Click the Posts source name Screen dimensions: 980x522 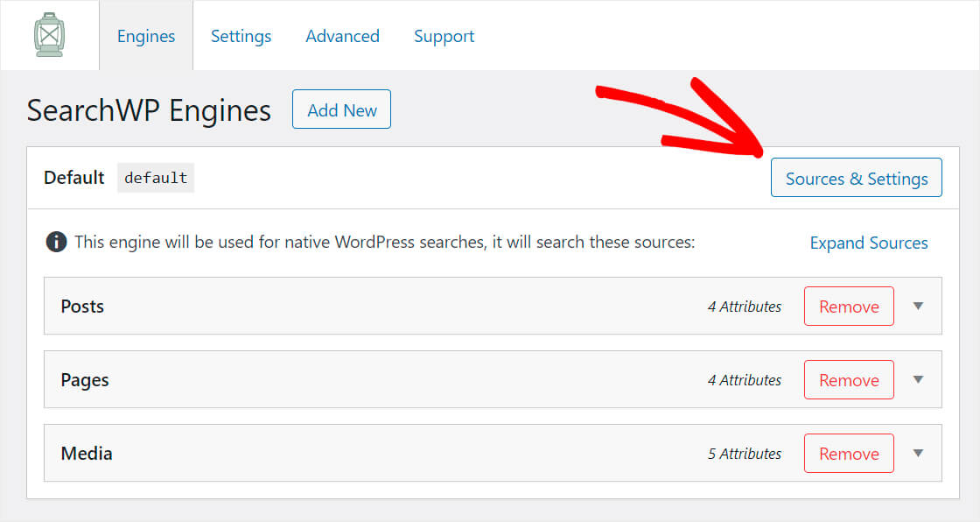coord(82,306)
